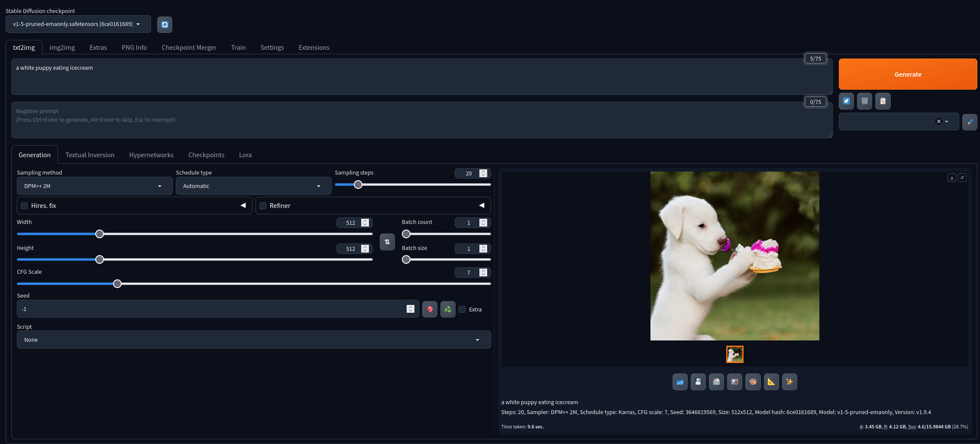980x444 pixels.
Task: Send the image to img2img inpaint
Action: tap(753, 382)
